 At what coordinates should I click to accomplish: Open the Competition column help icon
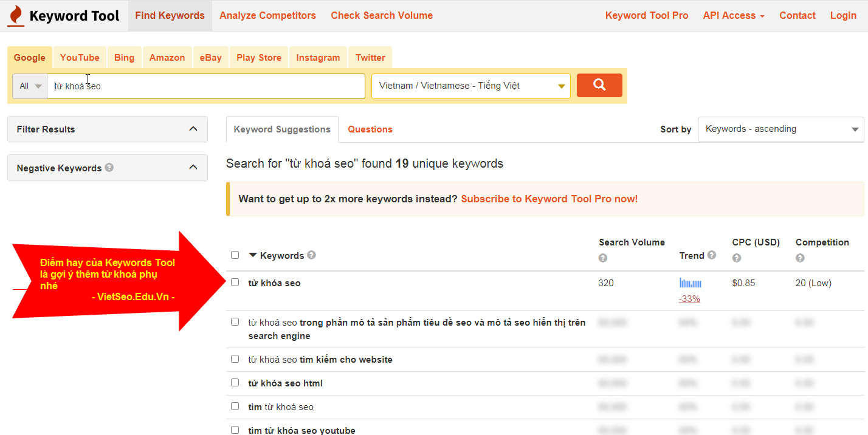coord(800,258)
